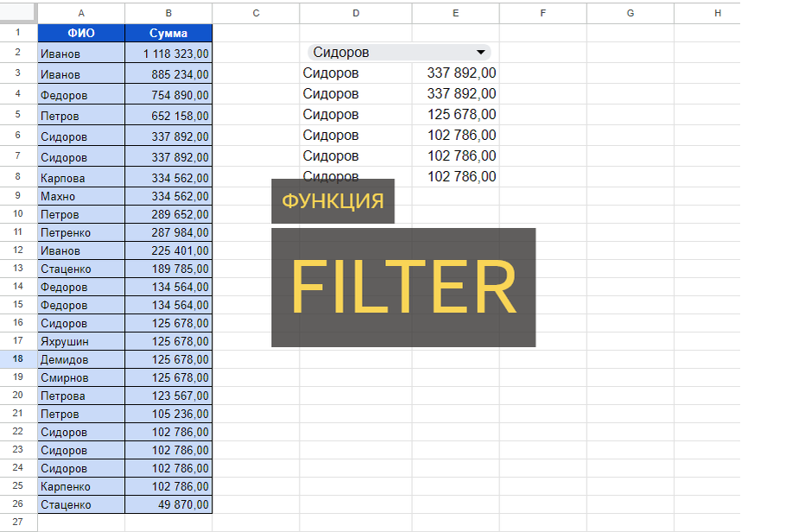
Task: Select row 18 header
Action: click(x=18, y=359)
